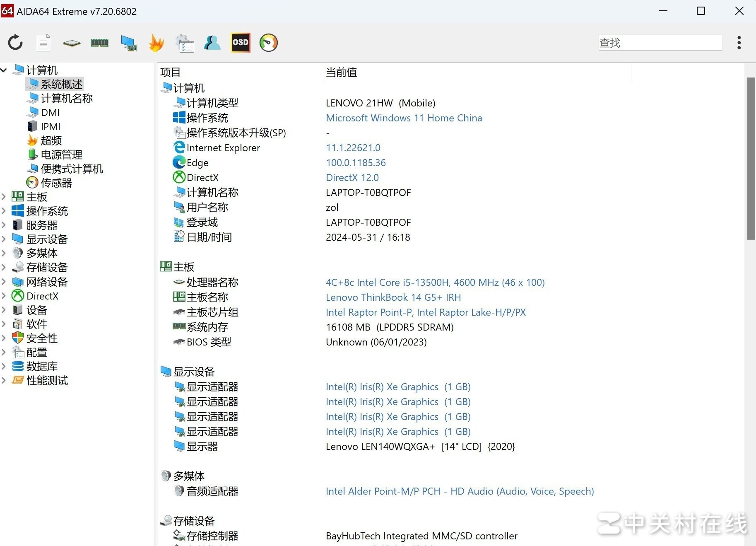Open the Intel Core i5-13500H link

(x=435, y=282)
